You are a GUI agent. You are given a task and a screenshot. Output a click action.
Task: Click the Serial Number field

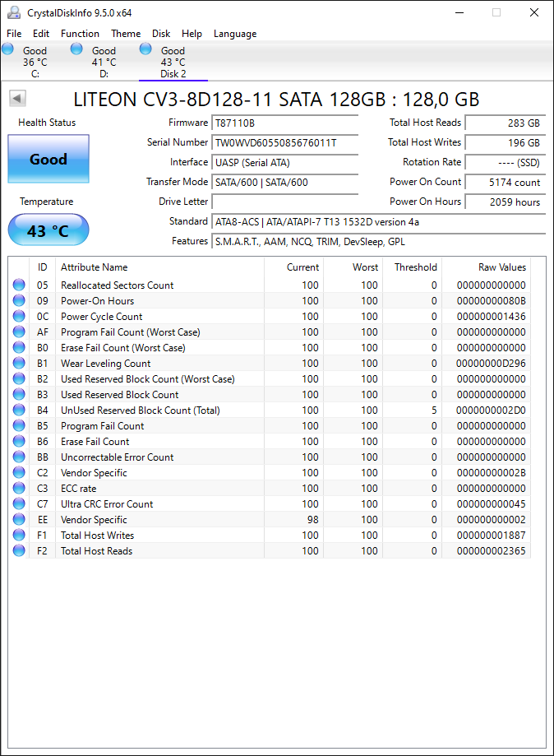(284, 142)
